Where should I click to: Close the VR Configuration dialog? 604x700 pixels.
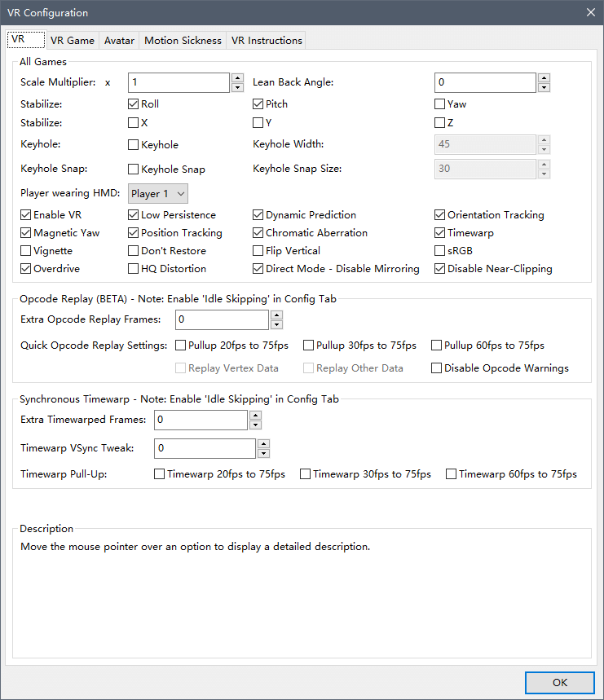(x=591, y=12)
